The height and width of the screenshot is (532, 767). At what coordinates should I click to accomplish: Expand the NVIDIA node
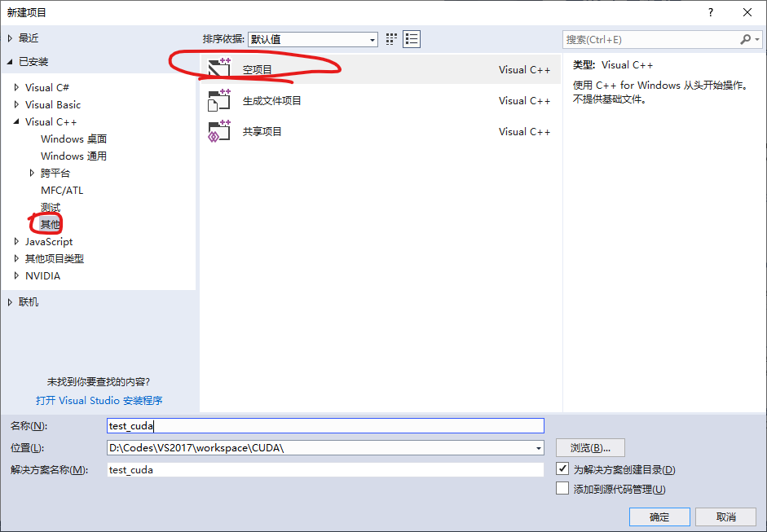click(x=16, y=276)
